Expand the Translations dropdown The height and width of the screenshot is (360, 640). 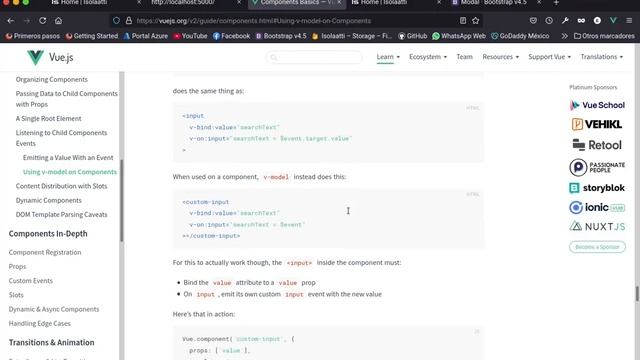tap(602, 57)
